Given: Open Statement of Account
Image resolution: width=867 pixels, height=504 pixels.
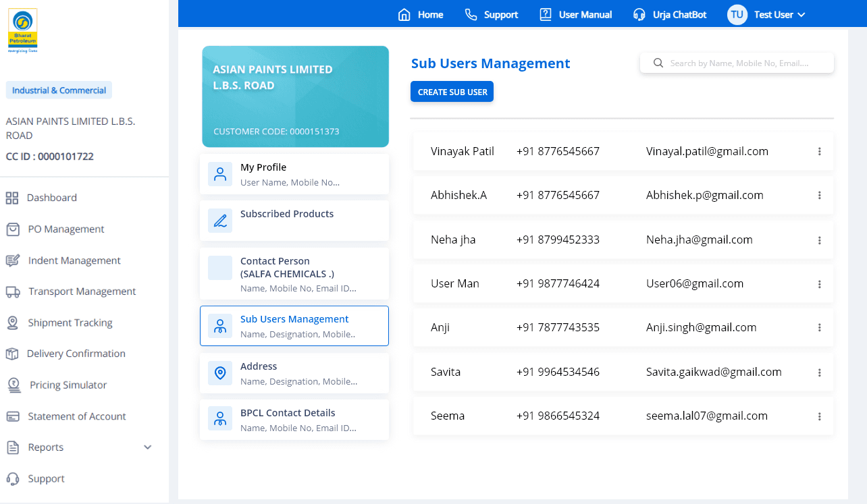Looking at the screenshot, I should [x=77, y=416].
